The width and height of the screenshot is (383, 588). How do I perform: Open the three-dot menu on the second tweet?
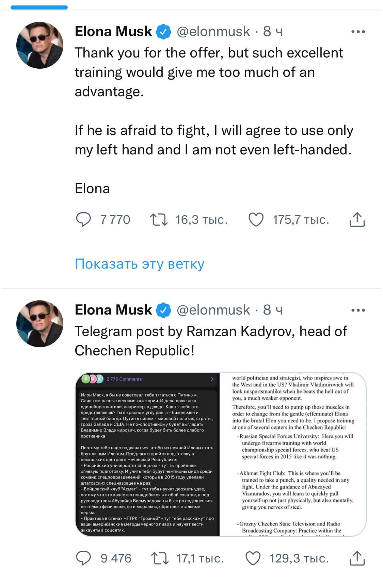point(358,310)
